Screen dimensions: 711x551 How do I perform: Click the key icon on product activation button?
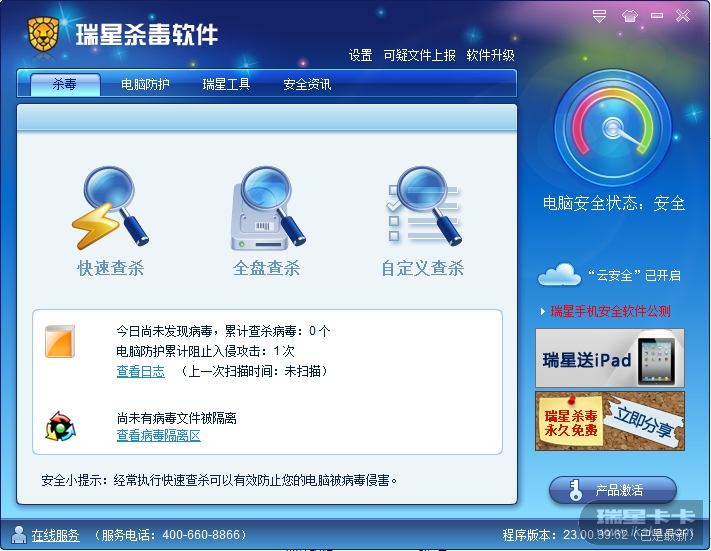(x=575, y=491)
